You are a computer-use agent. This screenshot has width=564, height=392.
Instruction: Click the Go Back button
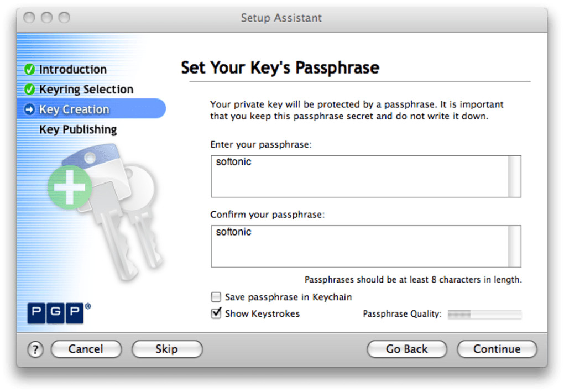[x=407, y=349]
